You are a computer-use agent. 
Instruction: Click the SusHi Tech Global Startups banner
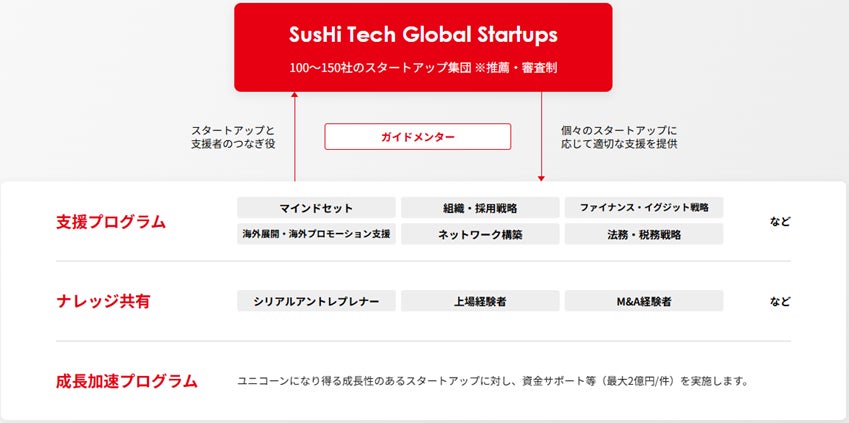(423, 36)
